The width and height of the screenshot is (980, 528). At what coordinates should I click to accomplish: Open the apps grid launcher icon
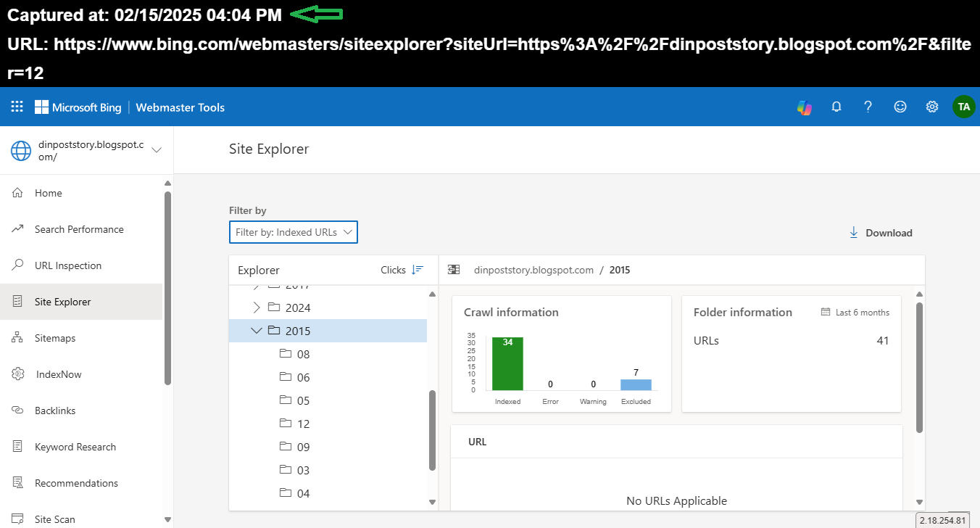pos(17,107)
